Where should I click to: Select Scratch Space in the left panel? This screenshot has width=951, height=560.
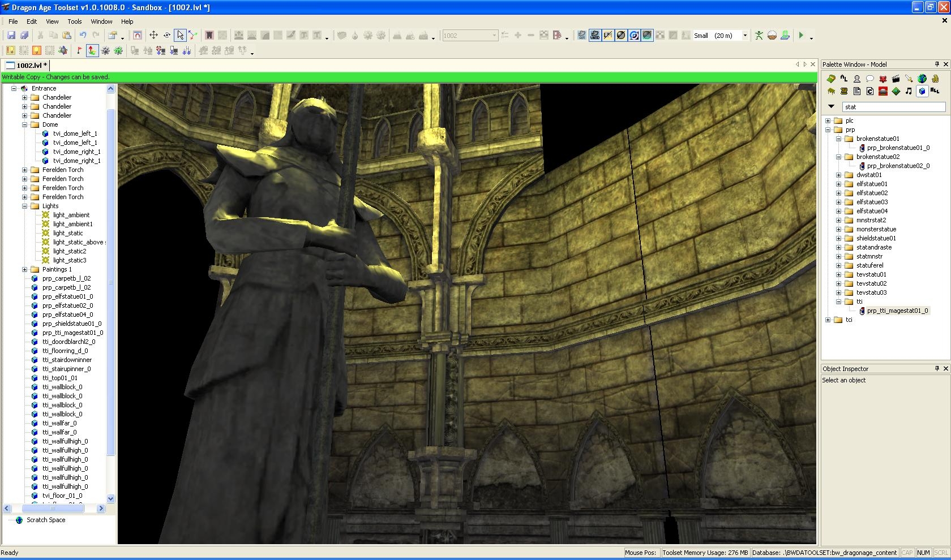click(x=46, y=520)
